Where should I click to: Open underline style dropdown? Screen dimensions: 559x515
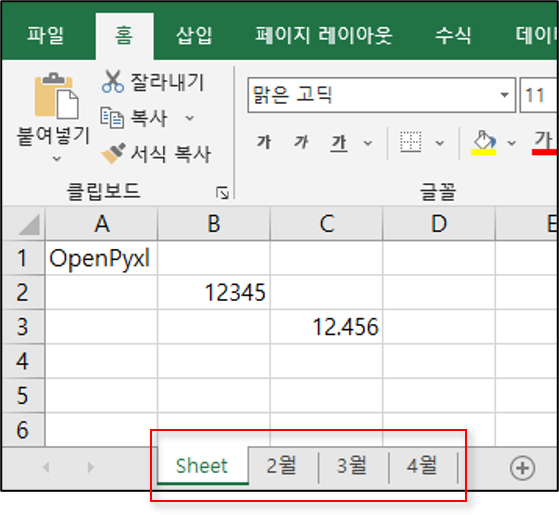pos(368,143)
